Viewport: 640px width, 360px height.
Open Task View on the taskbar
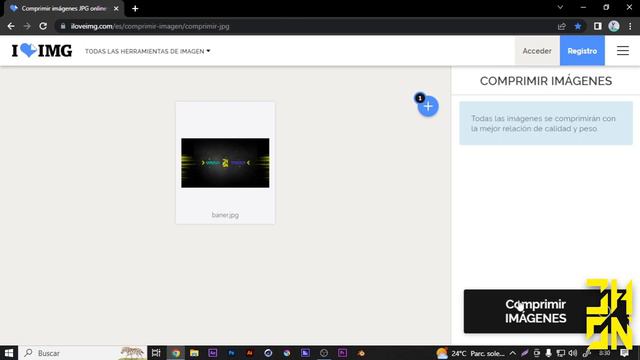pyautogui.click(x=156, y=353)
